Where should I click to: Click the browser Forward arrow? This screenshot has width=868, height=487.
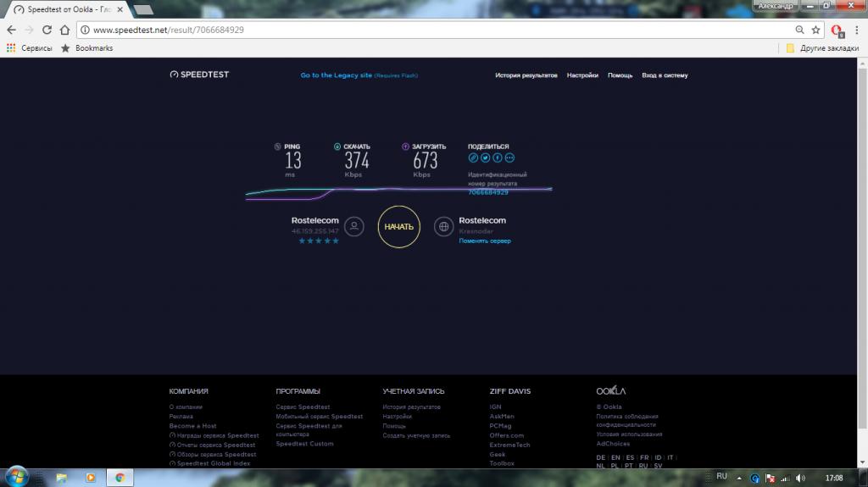click(29, 30)
